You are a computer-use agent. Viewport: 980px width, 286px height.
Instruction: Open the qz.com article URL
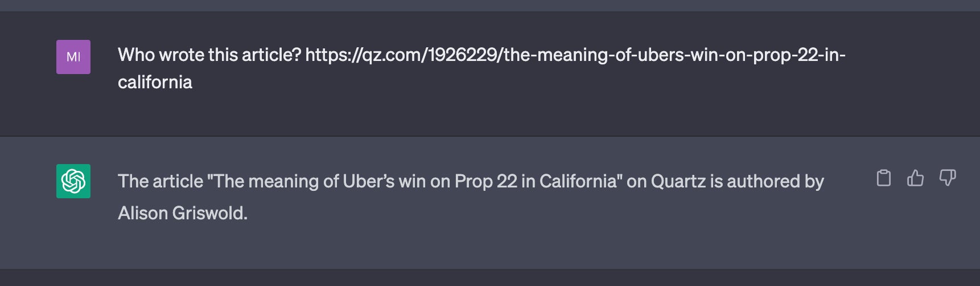click(481, 68)
